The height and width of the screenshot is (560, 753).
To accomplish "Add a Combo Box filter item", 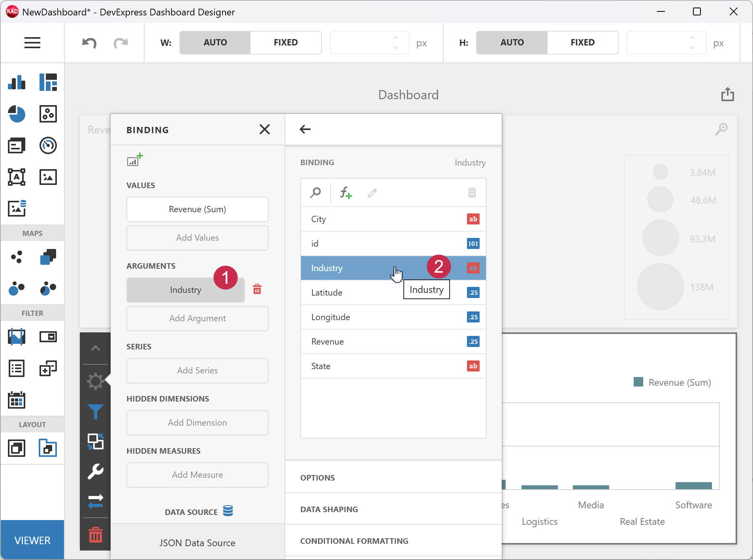I will coord(48,337).
